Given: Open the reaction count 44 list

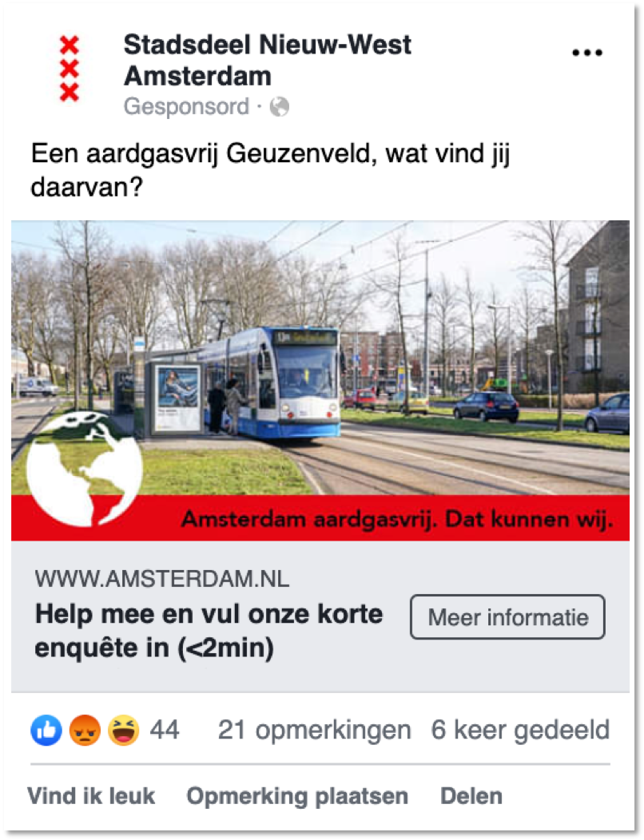Looking at the screenshot, I should (164, 730).
